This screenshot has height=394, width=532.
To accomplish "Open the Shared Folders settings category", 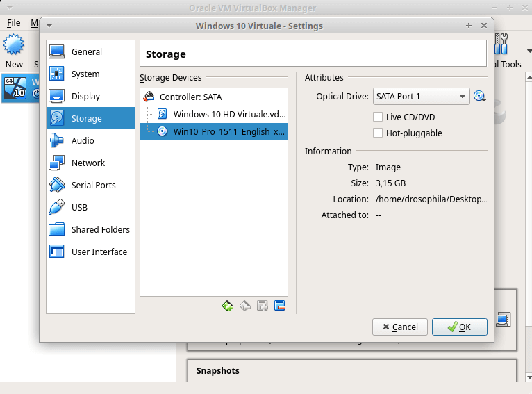I will pyautogui.click(x=90, y=230).
